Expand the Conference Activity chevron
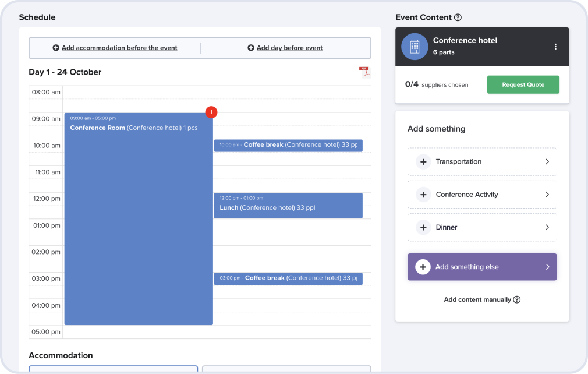 [x=547, y=195]
